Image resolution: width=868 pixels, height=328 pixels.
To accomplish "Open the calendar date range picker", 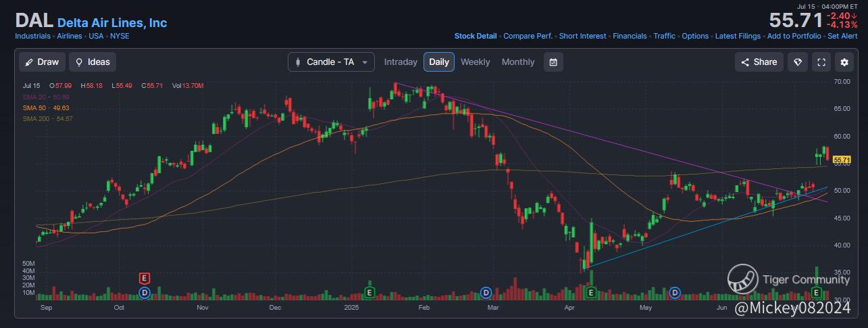I will [553, 62].
